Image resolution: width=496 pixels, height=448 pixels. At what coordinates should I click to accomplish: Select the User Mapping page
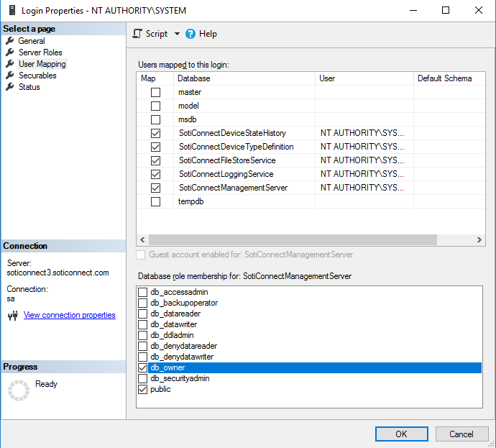coord(42,64)
